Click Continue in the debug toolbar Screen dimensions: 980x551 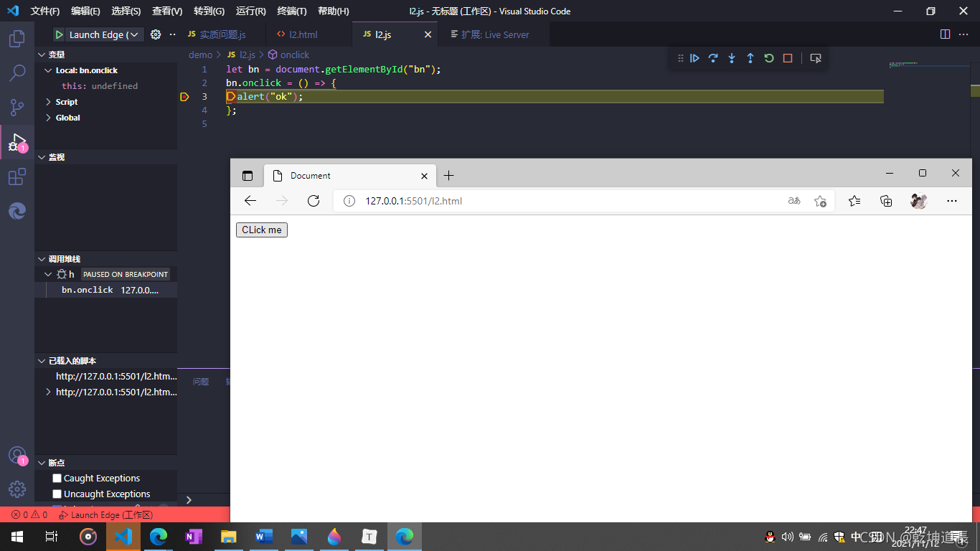pos(694,58)
